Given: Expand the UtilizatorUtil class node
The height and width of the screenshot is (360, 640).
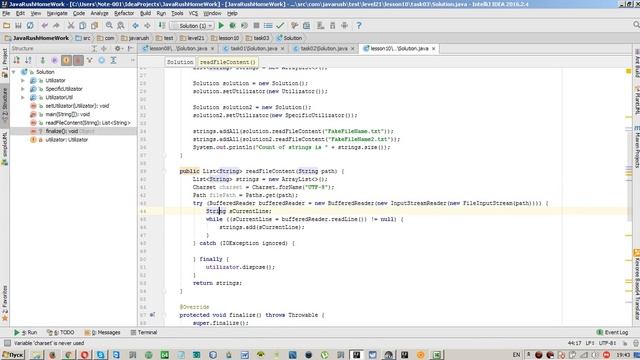Looking at the screenshot, I should [23, 98].
